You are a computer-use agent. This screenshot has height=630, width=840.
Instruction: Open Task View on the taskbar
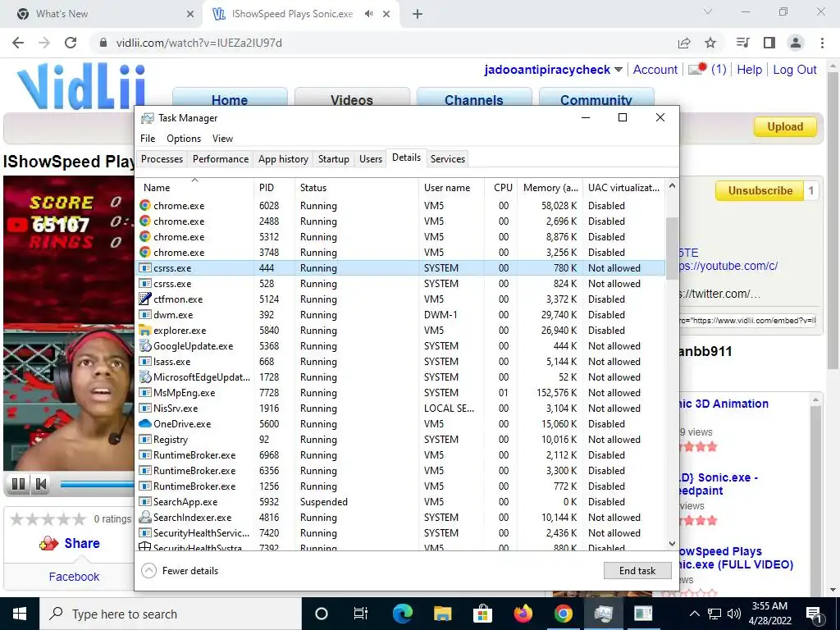click(x=361, y=614)
